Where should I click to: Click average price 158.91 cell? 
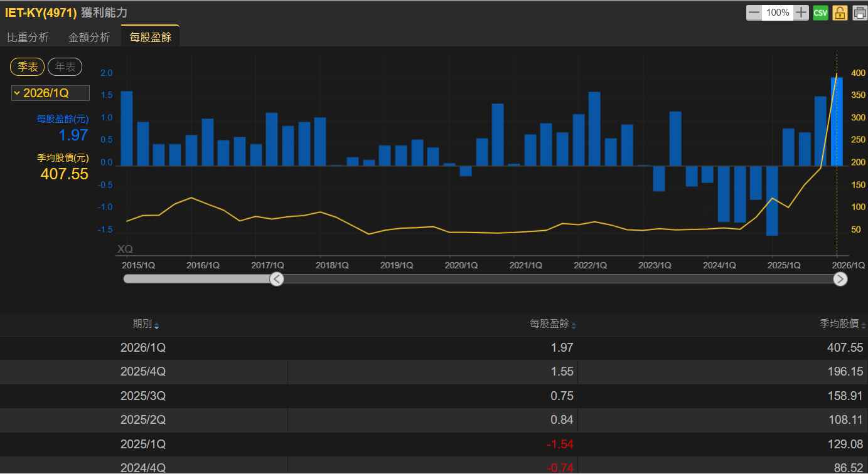(x=845, y=396)
